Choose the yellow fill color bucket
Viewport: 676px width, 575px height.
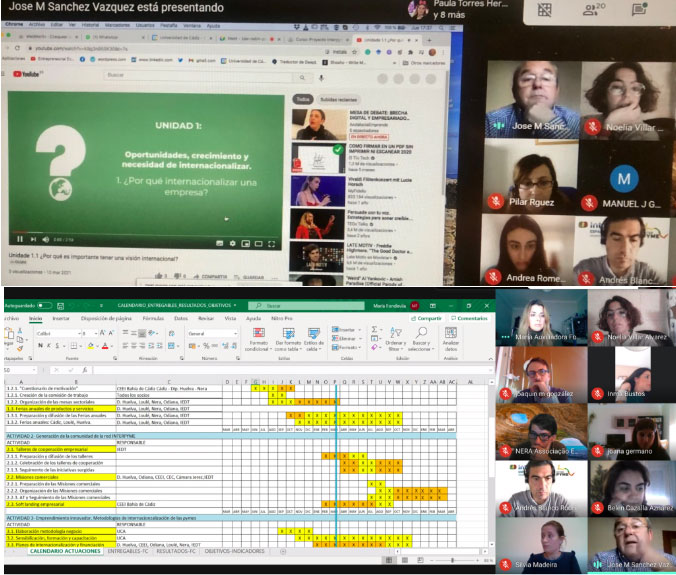click(90, 345)
